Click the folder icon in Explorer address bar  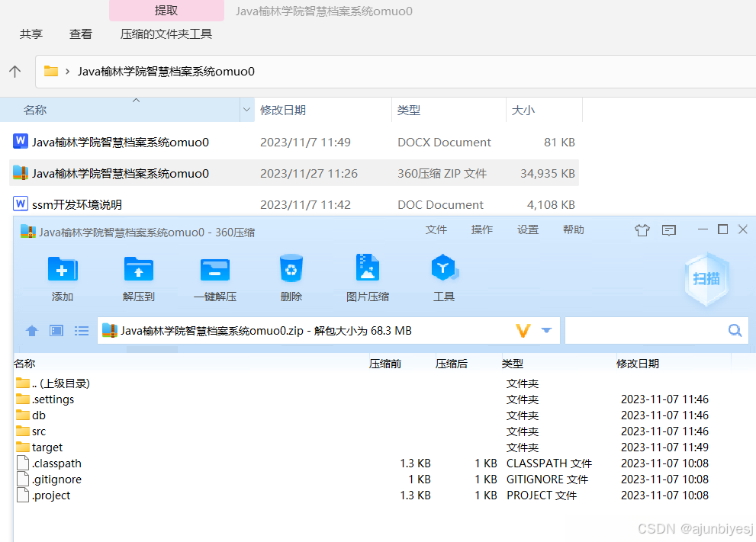[x=50, y=72]
